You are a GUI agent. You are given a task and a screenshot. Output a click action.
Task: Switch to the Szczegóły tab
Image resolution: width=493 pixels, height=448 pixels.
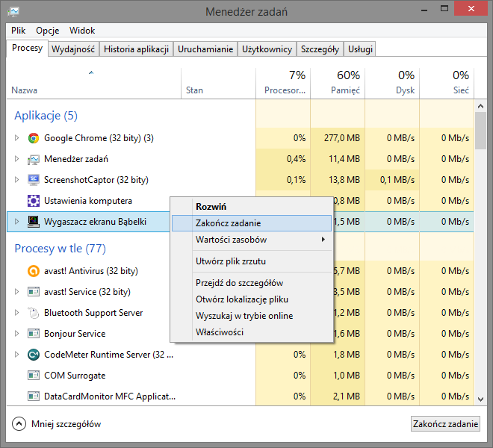320,49
